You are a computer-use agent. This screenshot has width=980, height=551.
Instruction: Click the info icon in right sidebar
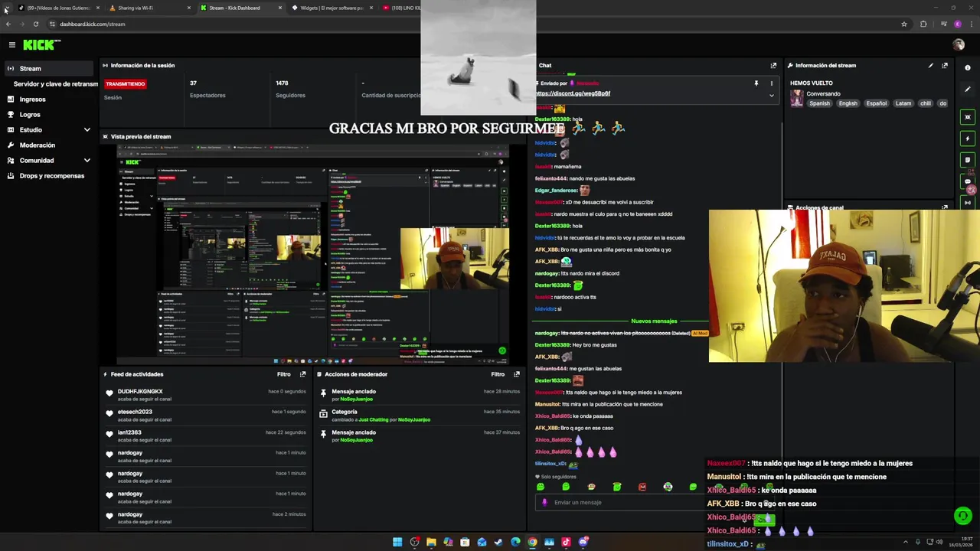968,68
